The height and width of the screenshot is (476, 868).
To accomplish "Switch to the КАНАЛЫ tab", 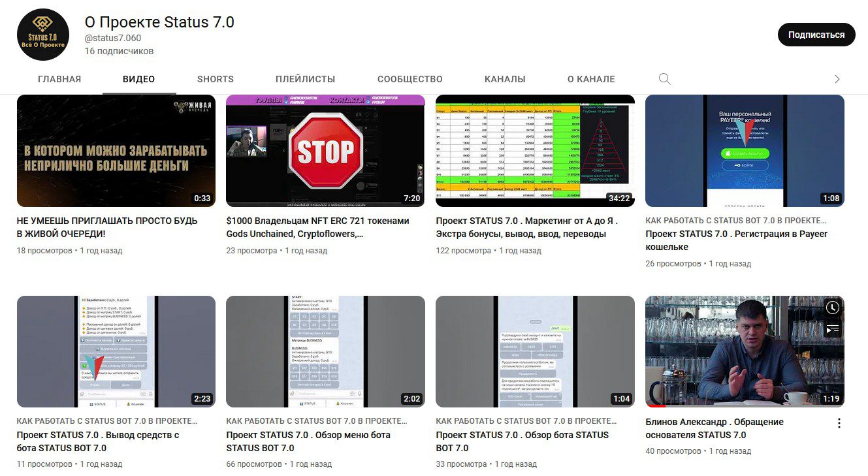I will point(505,79).
